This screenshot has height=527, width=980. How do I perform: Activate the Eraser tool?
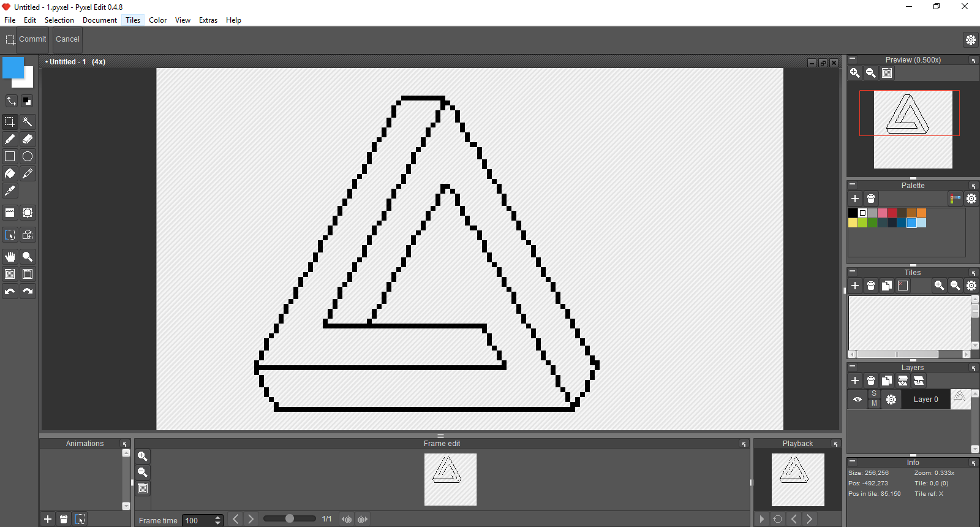point(28,139)
